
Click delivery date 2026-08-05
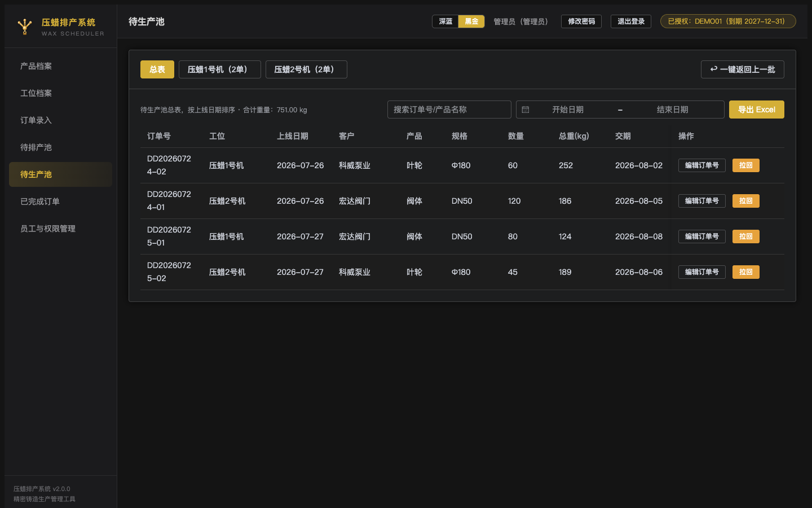coord(639,201)
